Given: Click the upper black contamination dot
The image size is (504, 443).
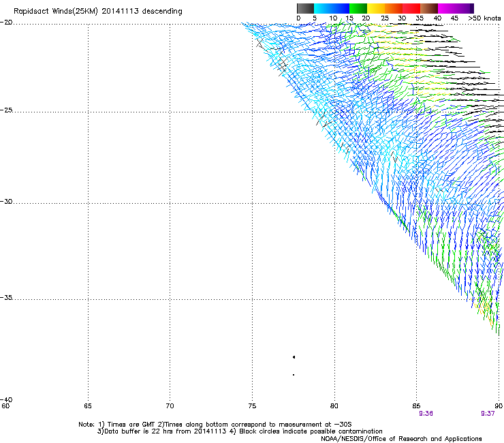Looking at the screenshot, I should pyautogui.click(x=294, y=357).
